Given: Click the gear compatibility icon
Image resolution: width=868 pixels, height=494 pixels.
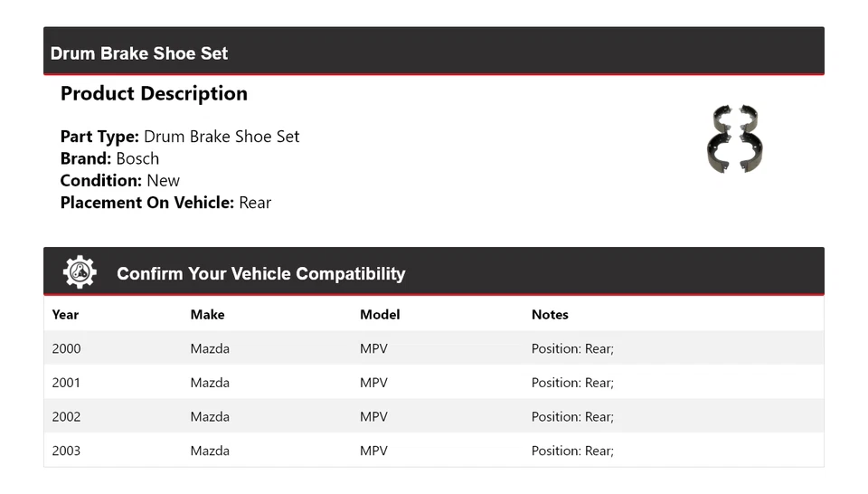Looking at the screenshot, I should click(x=80, y=272).
